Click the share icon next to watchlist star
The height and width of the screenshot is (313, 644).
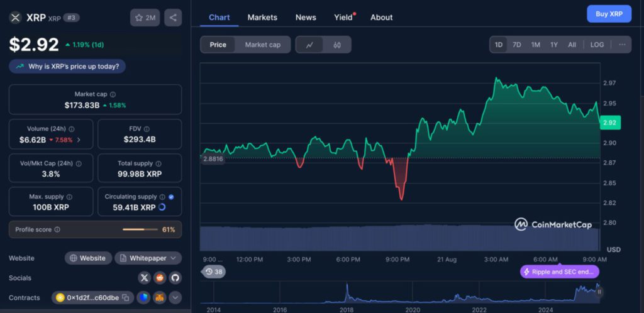[x=173, y=18]
